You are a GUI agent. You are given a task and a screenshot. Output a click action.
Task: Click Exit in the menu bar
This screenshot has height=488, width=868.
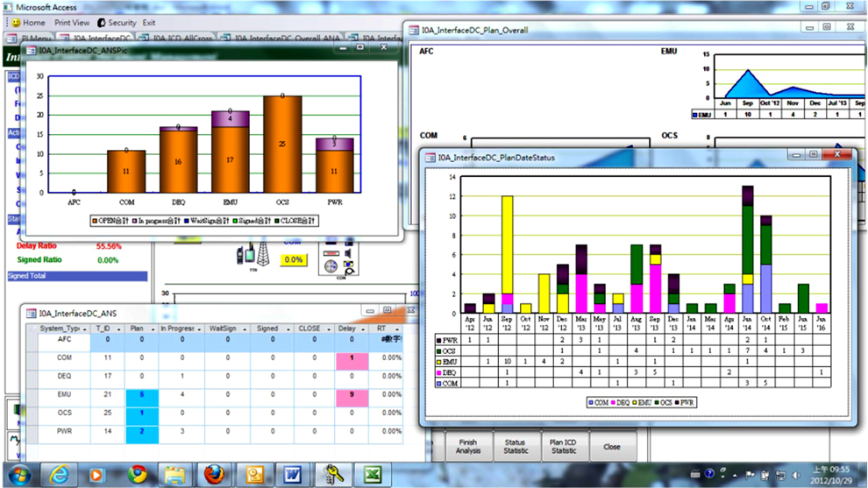149,23
